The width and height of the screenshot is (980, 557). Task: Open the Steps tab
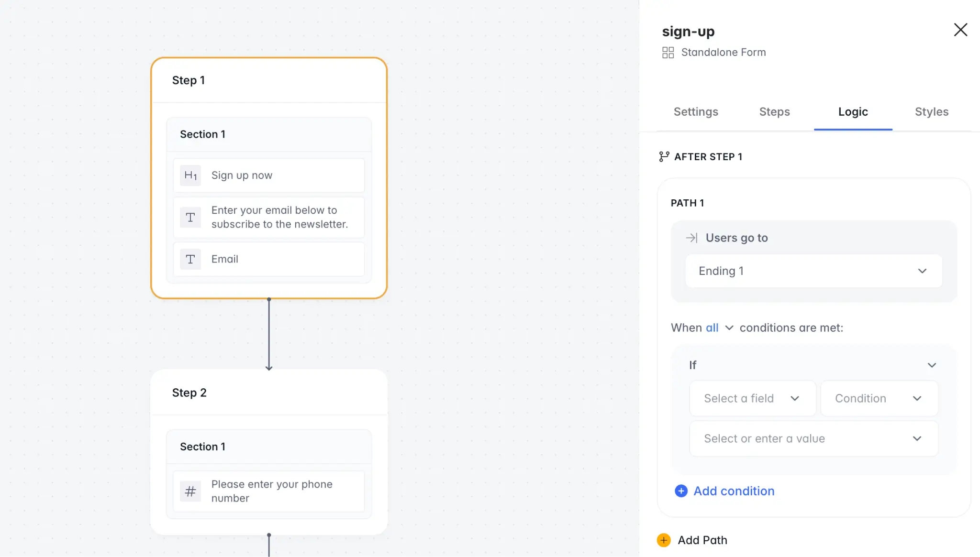[774, 112]
